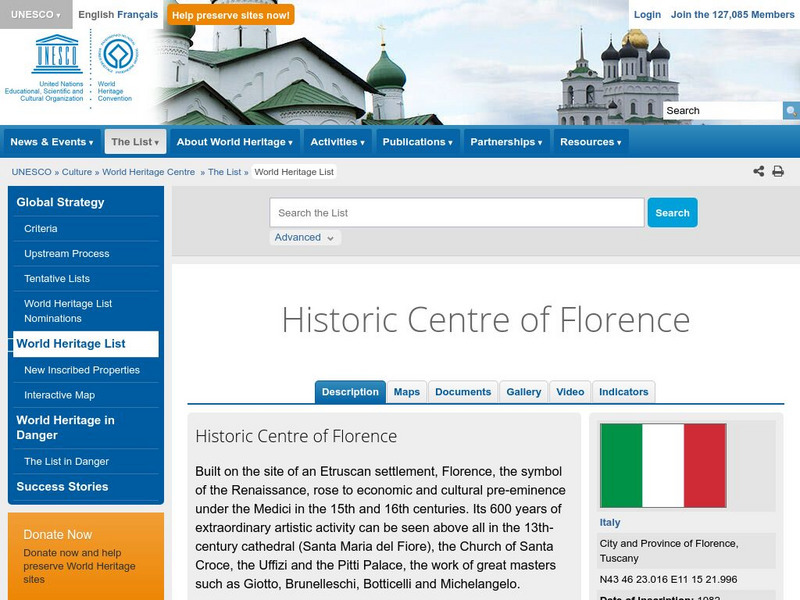The image size is (800, 600).
Task: Click the share icon above the page
Action: click(x=758, y=171)
